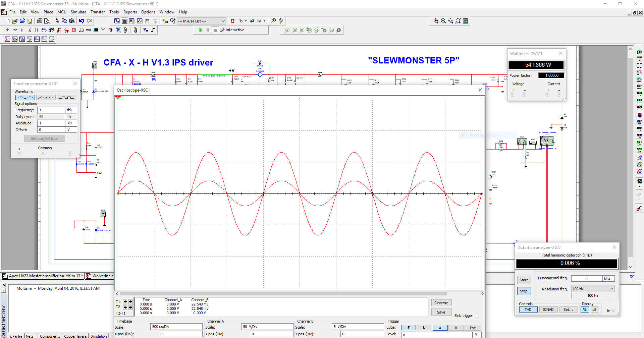
Task: Open frequency unit kHz dropdown in function generator
Action: [x=71, y=110]
